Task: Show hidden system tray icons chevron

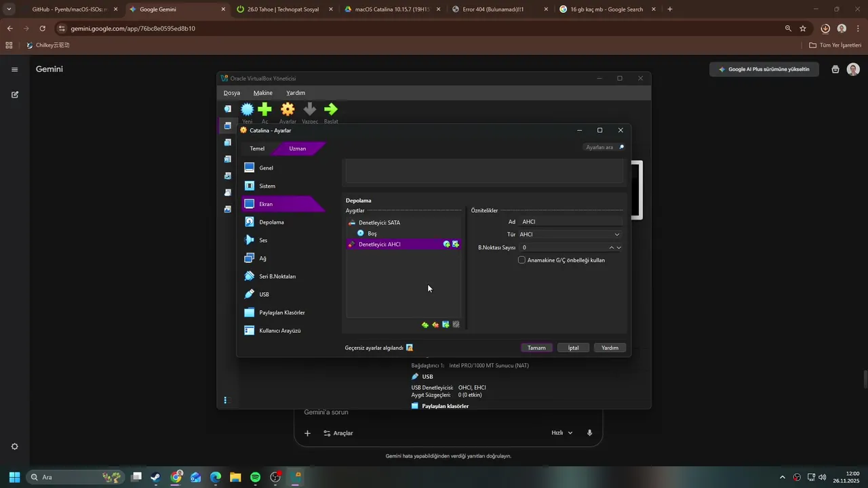Action: tap(783, 477)
